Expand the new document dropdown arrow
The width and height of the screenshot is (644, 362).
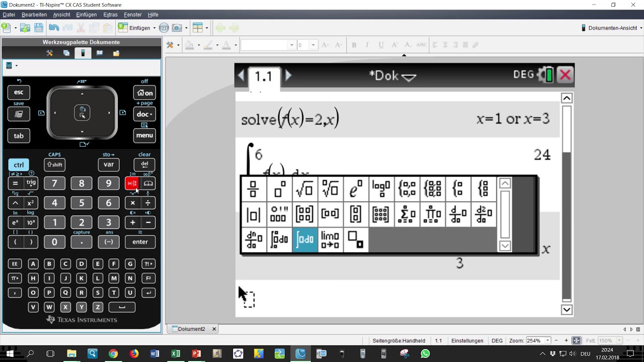tap(16, 28)
